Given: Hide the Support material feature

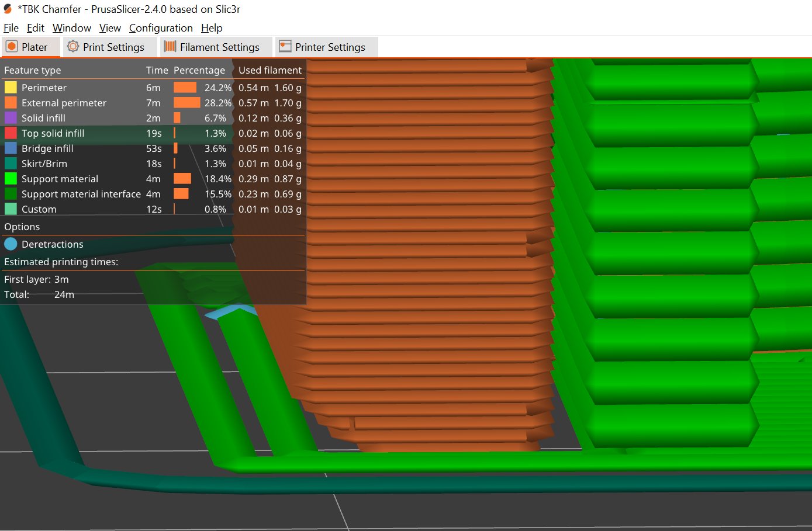Looking at the screenshot, I should click(153, 179).
